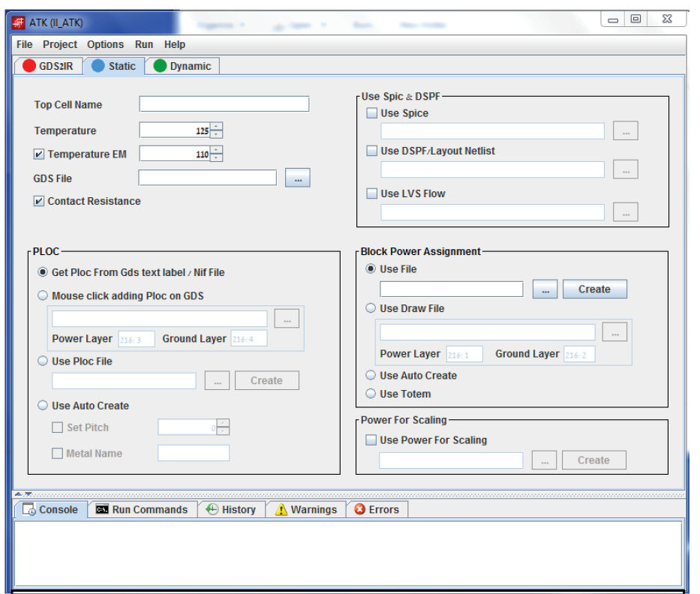
Task: Switch to the History tab
Action: pyautogui.click(x=231, y=509)
